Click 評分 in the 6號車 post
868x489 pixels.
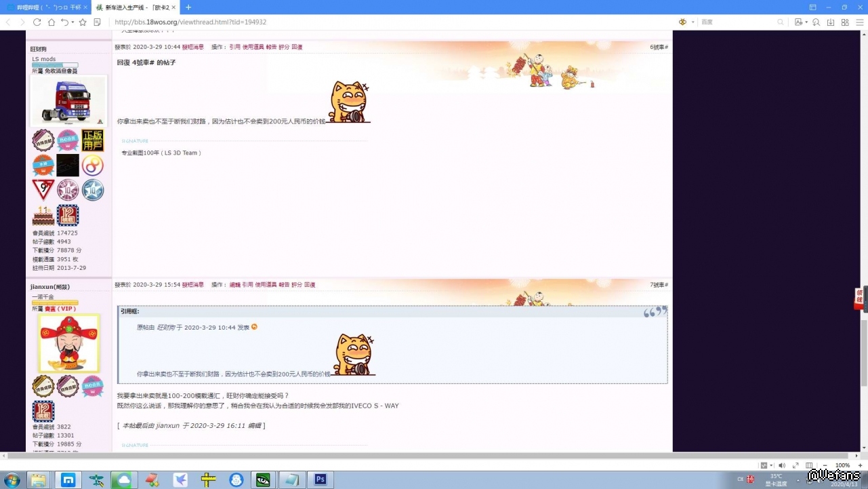284,47
